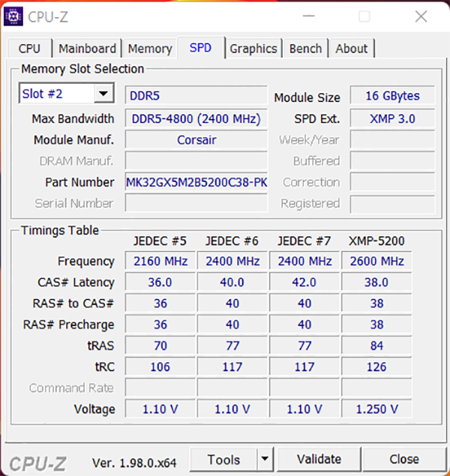Open the Graphics tab
Image resolution: width=450 pixels, height=476 pixels.
[253, 49]
